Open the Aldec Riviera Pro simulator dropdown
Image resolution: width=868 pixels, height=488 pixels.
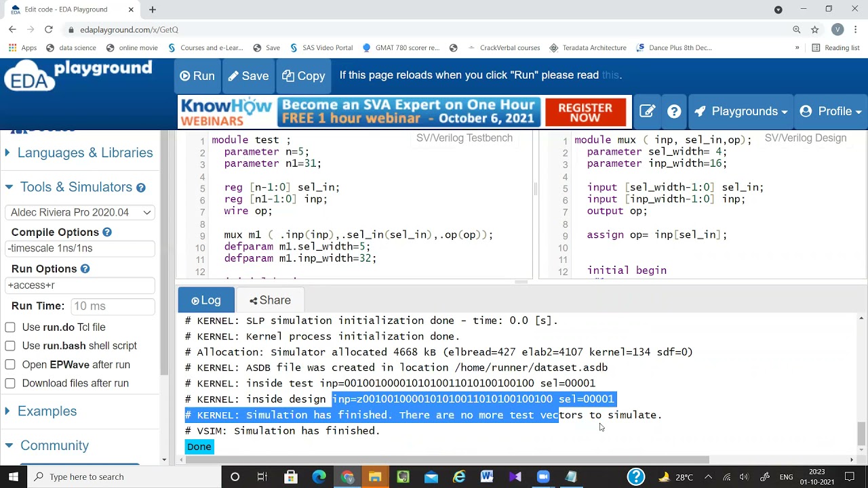tap(80, 212)
